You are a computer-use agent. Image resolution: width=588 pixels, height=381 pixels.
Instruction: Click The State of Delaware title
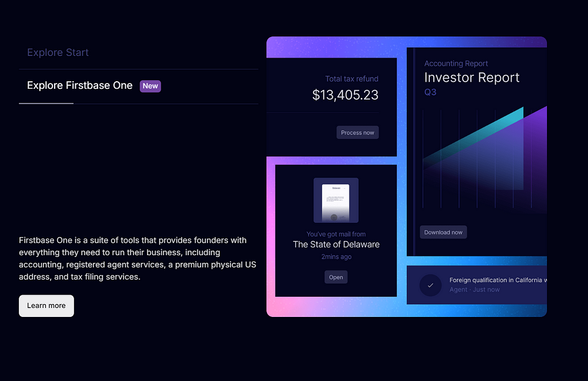336,245
